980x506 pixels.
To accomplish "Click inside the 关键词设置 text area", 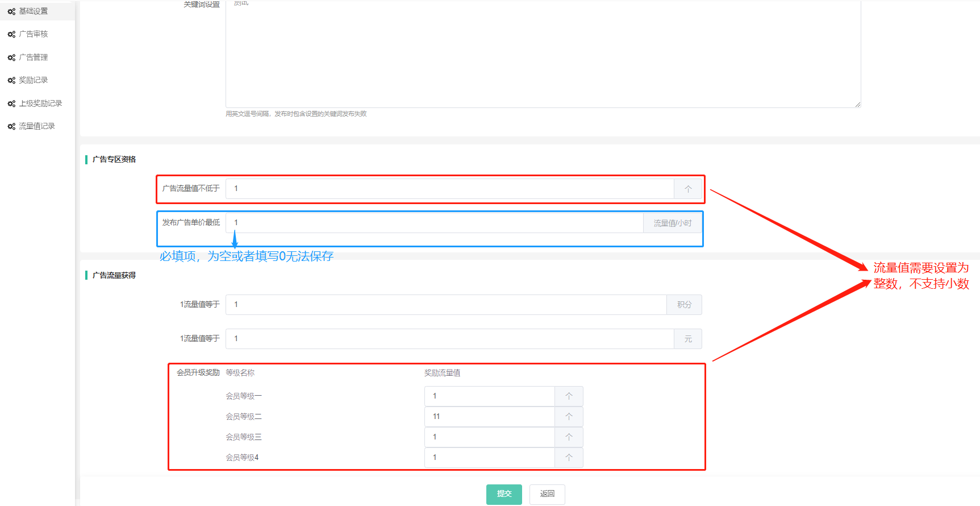I will [543, 53].
